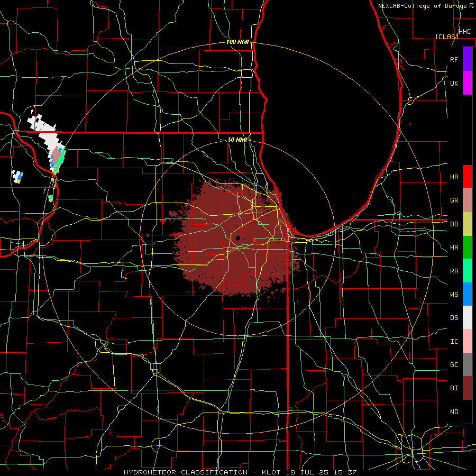
Task: Click the UK legend label
Action: click(454, 83)
